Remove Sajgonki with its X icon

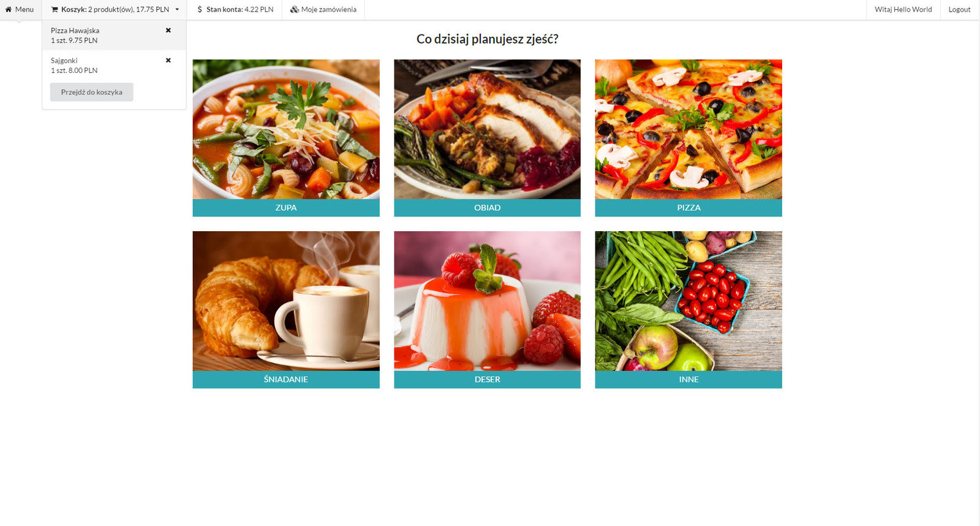point(168,60)
